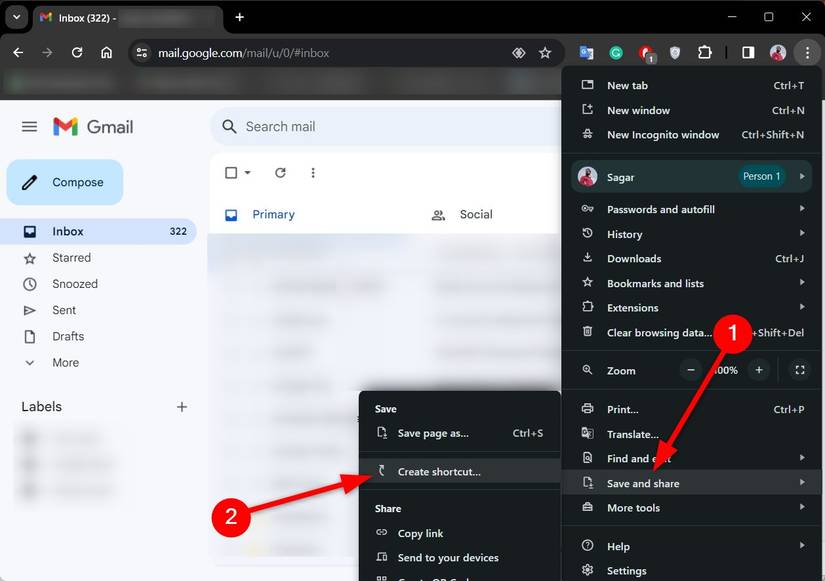Add a new label with plus icon
Viewport: 825px width, 581px height.
pyautogui.click(x=182, y=407)
